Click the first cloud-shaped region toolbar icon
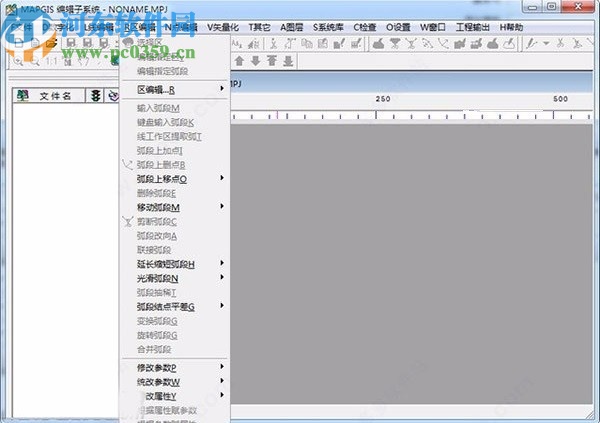The height and width of the screenshot is (423, 600). pos(378,43)
